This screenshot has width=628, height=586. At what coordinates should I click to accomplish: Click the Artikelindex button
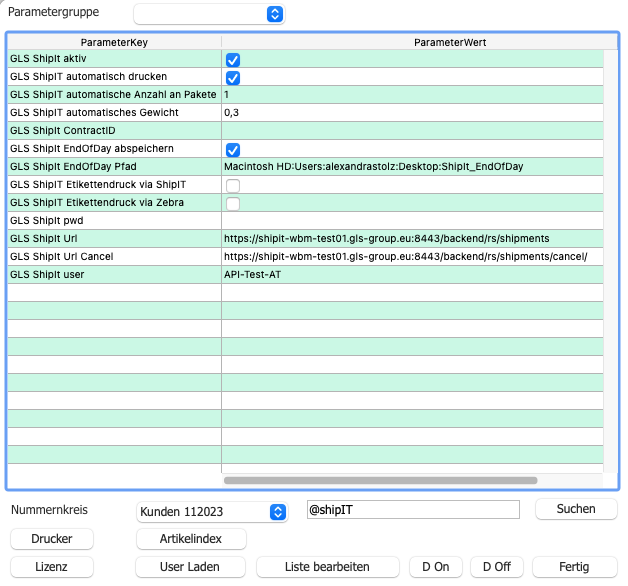[191, 539]
